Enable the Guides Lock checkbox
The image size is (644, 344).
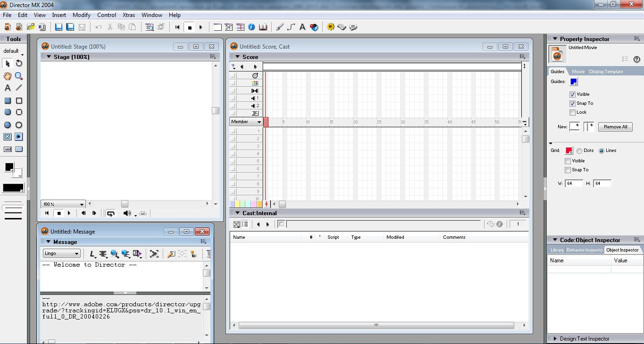click(572, 112)
